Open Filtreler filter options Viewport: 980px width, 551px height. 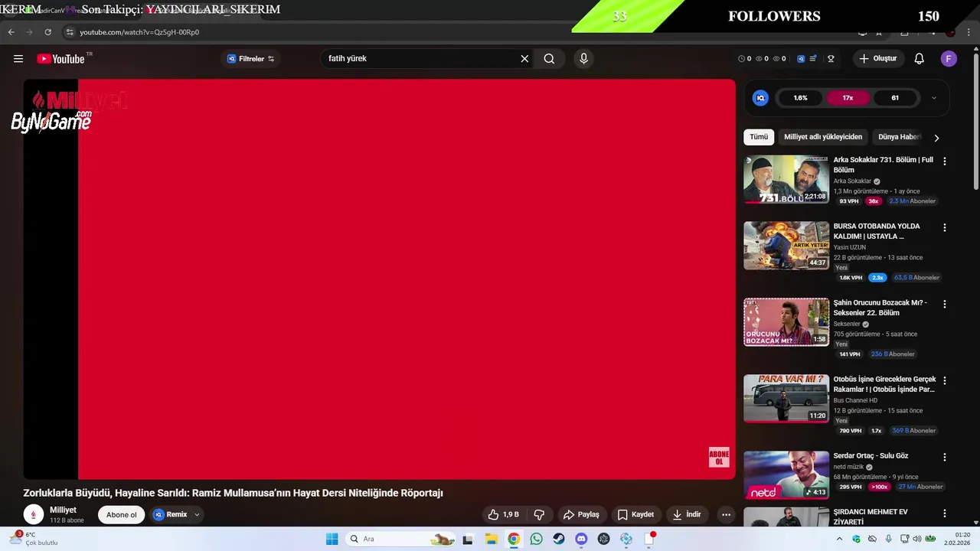tap(250, 59)
